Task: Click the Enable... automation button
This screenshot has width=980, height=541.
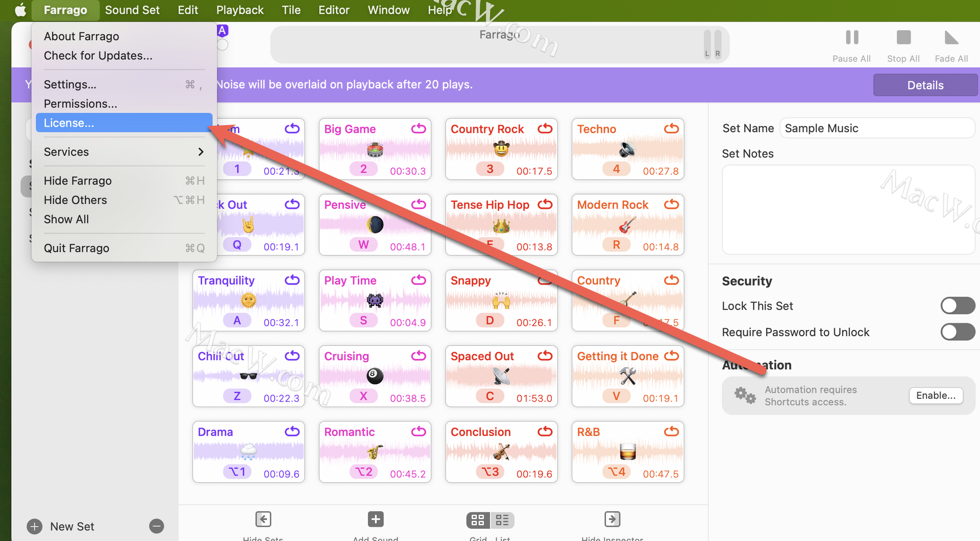Action: tap(936, 395)
